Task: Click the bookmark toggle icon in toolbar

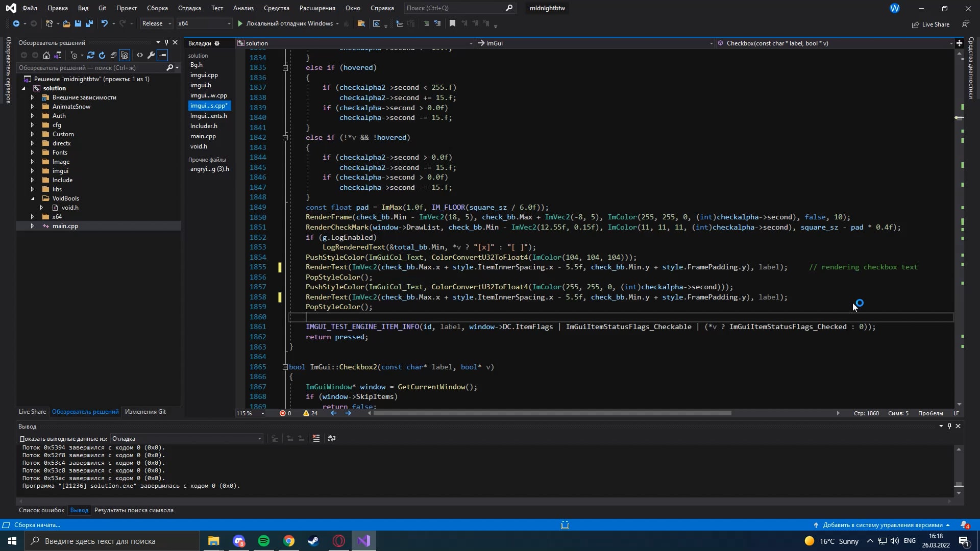Action: 452,23
